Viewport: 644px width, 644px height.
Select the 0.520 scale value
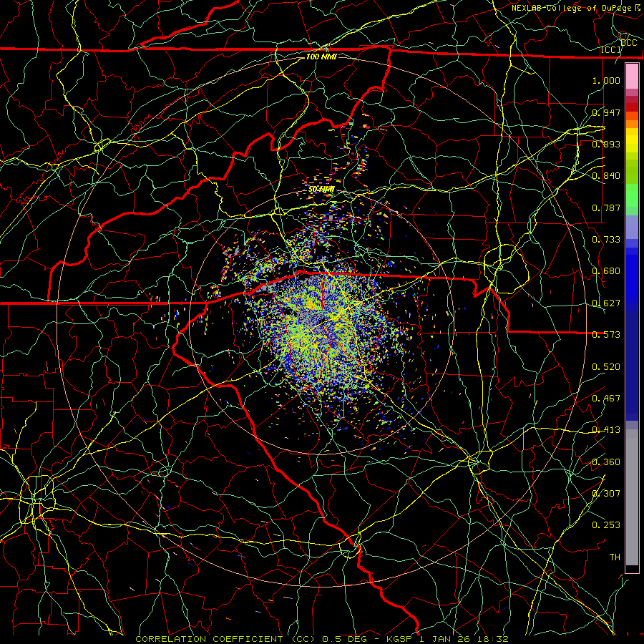[x=606, y=367]
